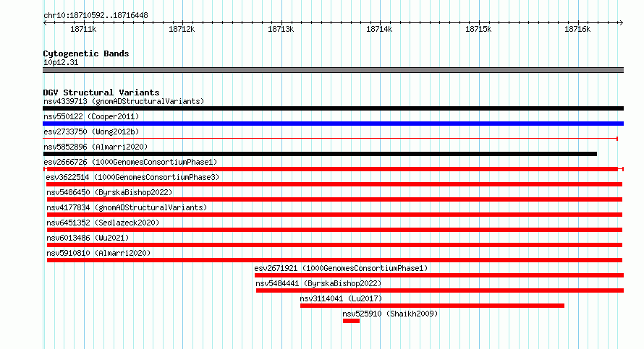Click the blue nsv550122 variant bar
The width and height of the screenshot is (644, 349).
(333, 124)
